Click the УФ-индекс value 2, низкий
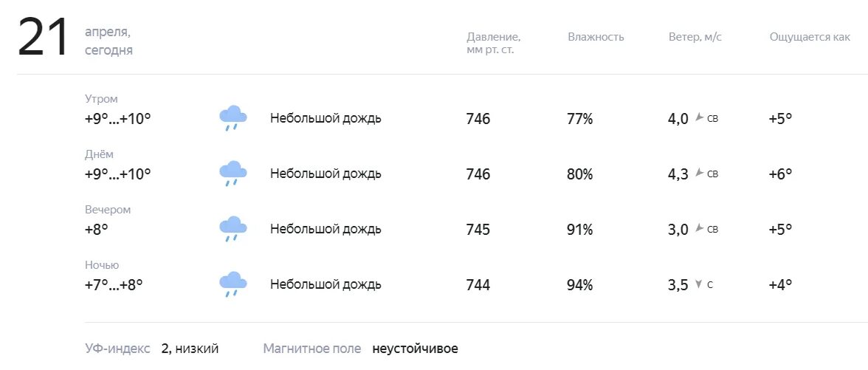Screen dimensions: 868x370 click(190, 349)
